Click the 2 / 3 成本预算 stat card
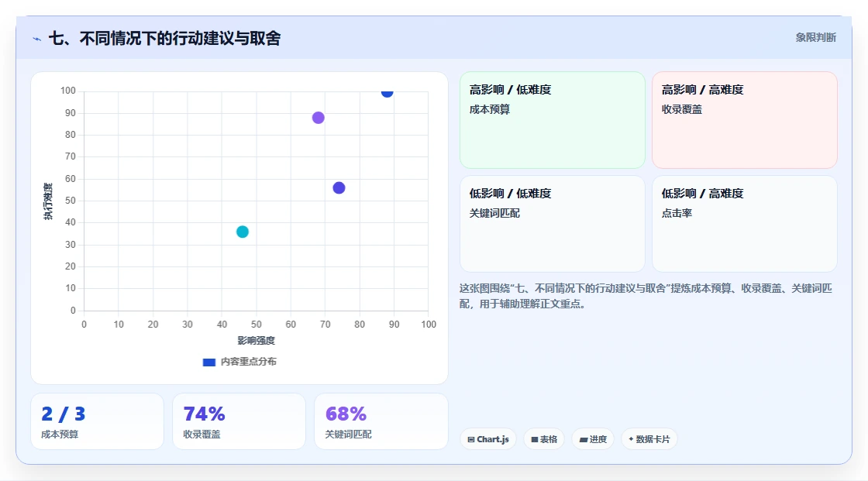The width and height of the screenshot is (868, 481). pyautogui.click(x=98, y=421)
